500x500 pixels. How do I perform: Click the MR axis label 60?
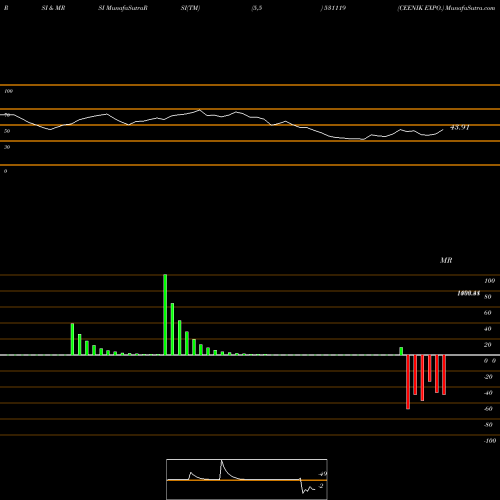coord(488,313)
